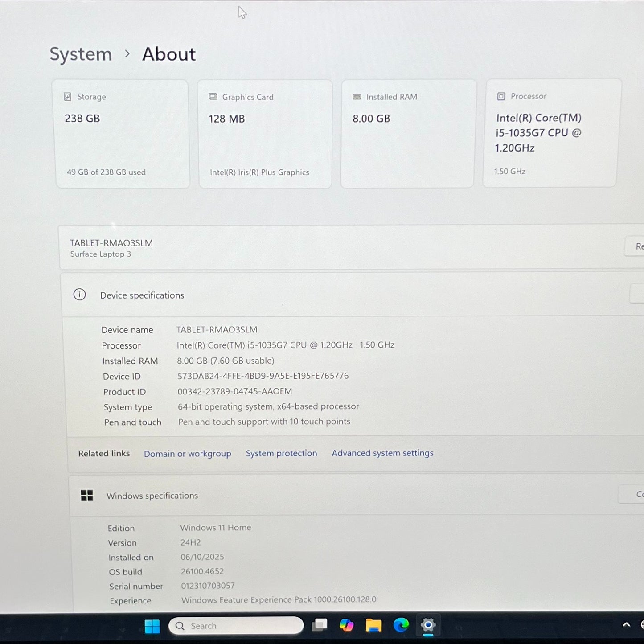The height and width of the screenshot is (644, 644).
Task: Click the Start menu button
Action: pyautogui.click(x=152, y=626)
